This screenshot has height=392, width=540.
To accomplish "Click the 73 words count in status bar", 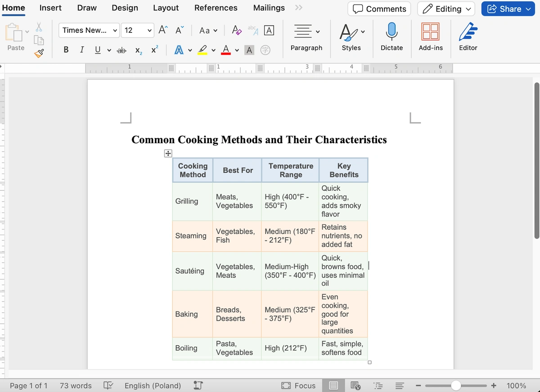I will click(76, 386).
